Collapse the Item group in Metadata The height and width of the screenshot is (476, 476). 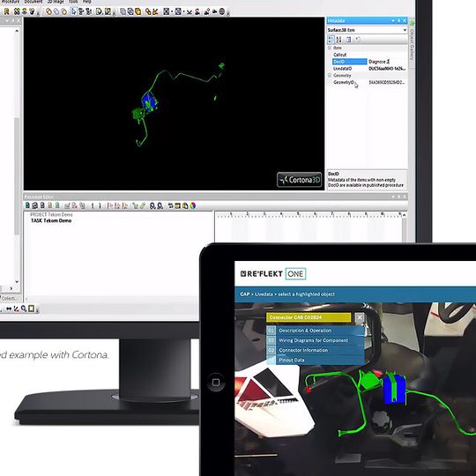click(x=330, y=48)
